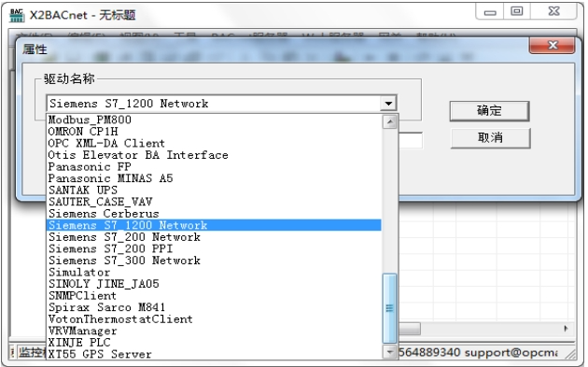Choose XINJE PLC driver

214,342
